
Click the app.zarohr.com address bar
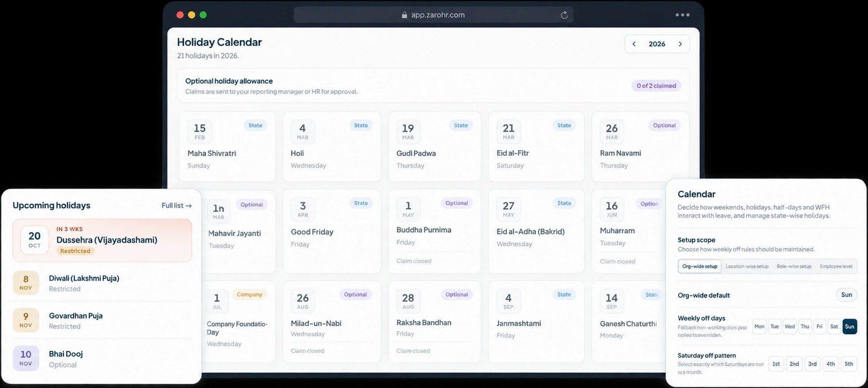click(434, 15)
